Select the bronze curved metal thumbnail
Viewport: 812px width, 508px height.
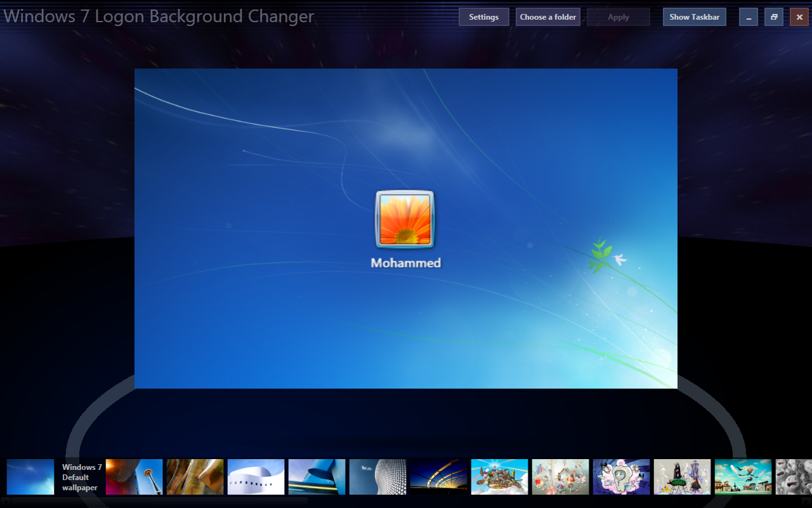click(195, 477)
